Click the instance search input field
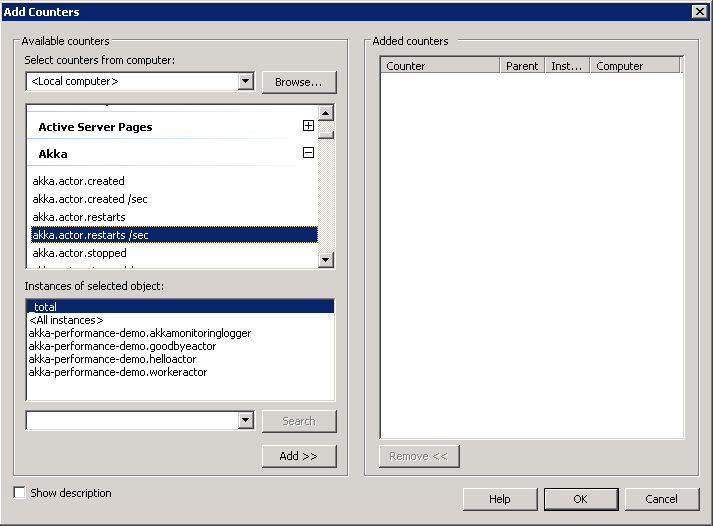 [x=132, y=420]
